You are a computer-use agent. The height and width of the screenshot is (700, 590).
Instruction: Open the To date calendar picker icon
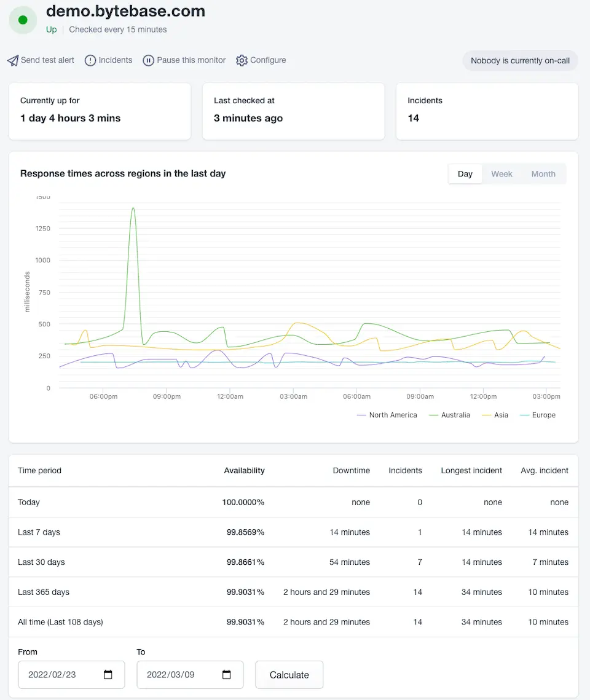(227, 674)
